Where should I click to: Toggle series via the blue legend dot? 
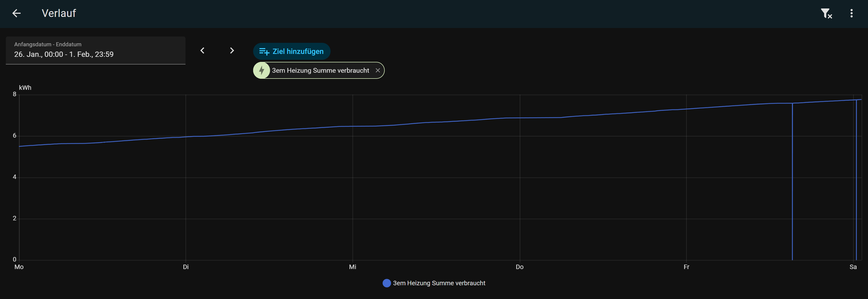click(x=387, y=283)
